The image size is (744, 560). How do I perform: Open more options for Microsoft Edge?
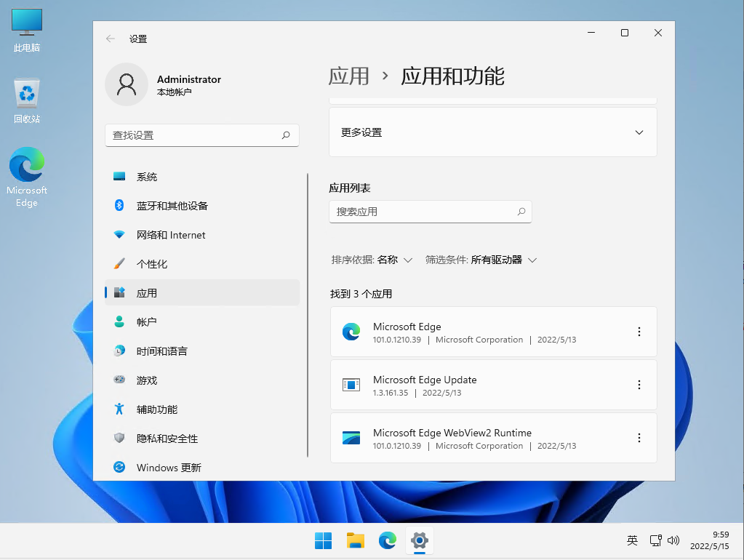pyautogui.click(x=639, y=332)
